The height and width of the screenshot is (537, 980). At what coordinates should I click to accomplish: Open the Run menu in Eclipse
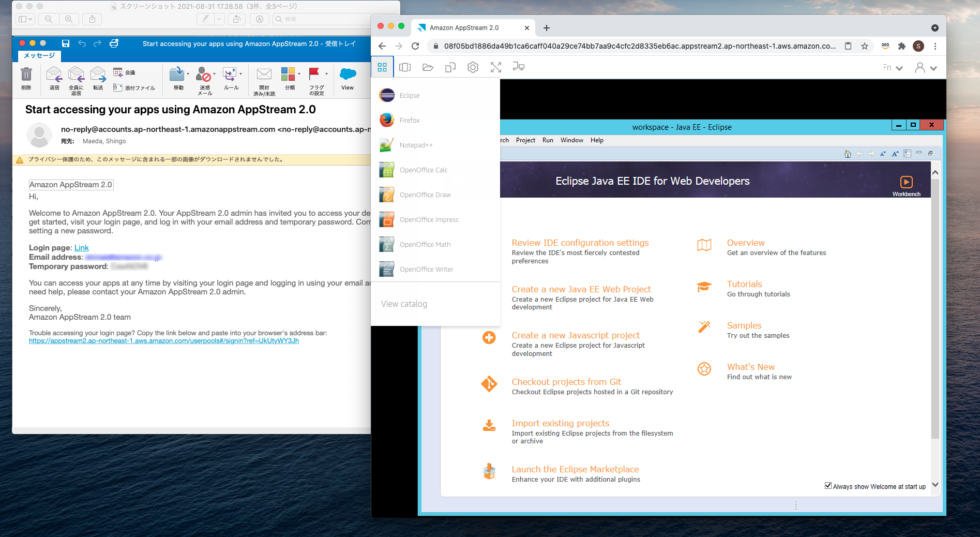[x=548, y=140]
